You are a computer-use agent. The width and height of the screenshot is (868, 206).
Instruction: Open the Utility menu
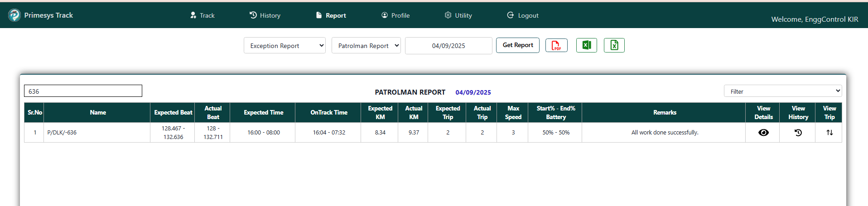point(458,15)
